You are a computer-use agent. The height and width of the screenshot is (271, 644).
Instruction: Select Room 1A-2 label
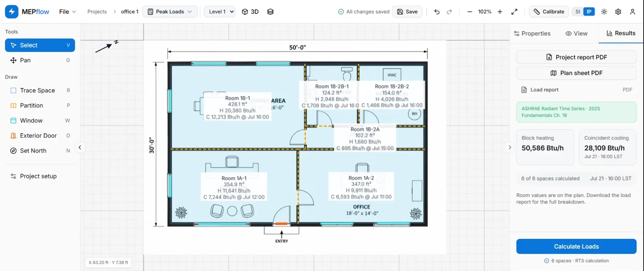click(x=361, y=187)
